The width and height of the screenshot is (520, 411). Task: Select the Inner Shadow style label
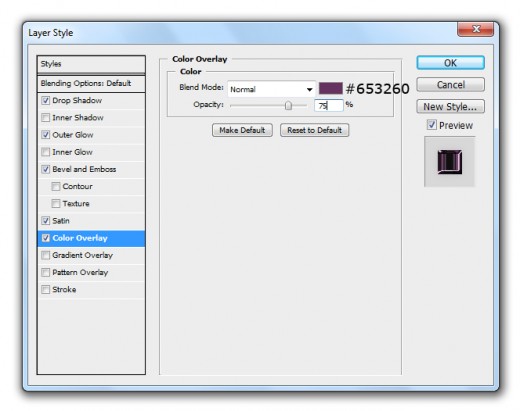pos(78,118)
